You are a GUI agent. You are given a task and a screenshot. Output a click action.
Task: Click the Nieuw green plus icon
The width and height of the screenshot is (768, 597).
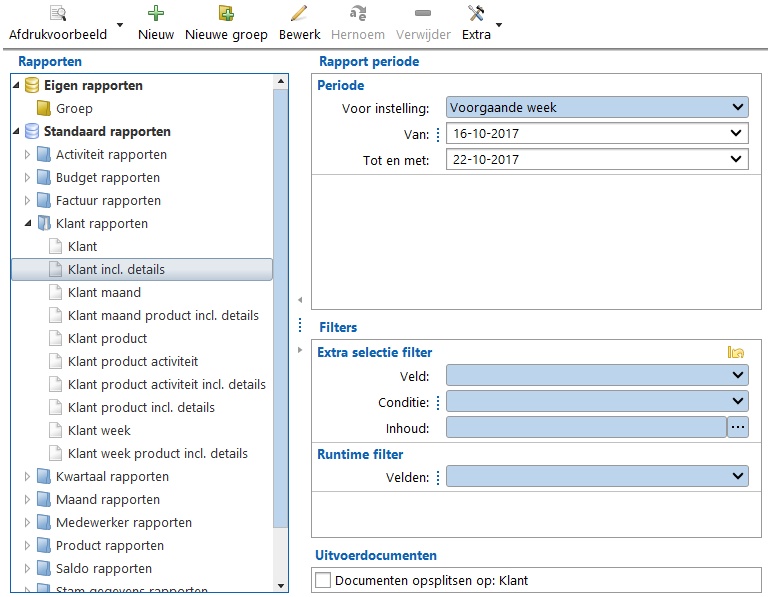156,14
